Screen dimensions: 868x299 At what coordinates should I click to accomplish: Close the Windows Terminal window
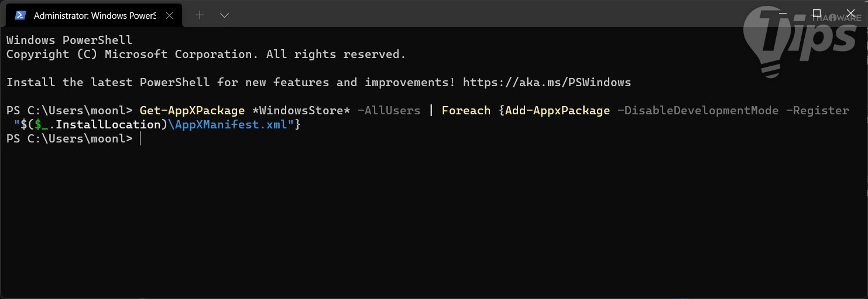coord(850,13)
